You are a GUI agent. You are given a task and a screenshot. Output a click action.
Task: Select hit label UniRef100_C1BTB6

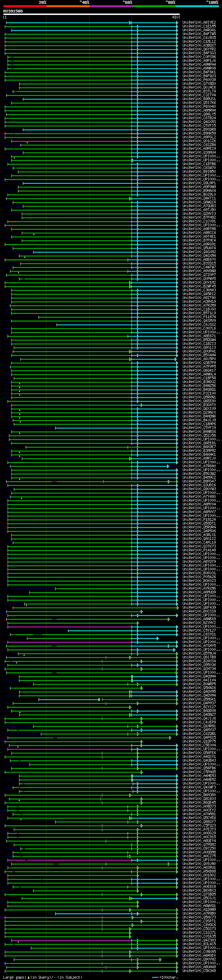tap(199, 164)
